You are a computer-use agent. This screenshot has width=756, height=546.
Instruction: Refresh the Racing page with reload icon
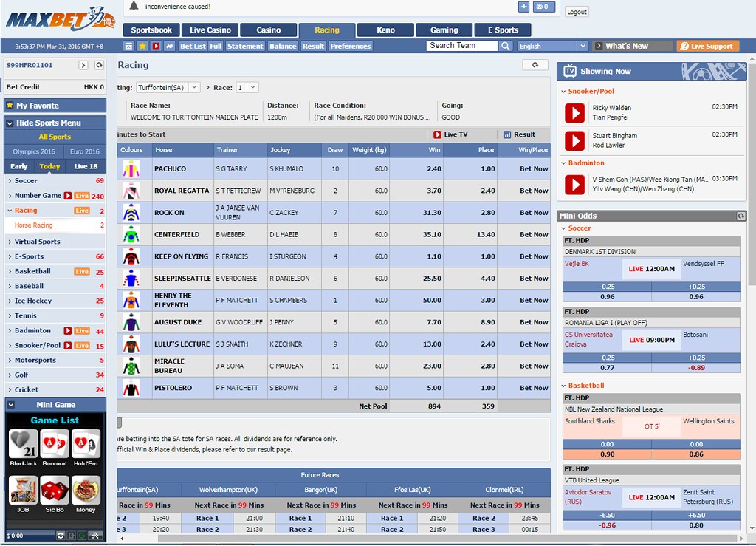click(535, 64)
